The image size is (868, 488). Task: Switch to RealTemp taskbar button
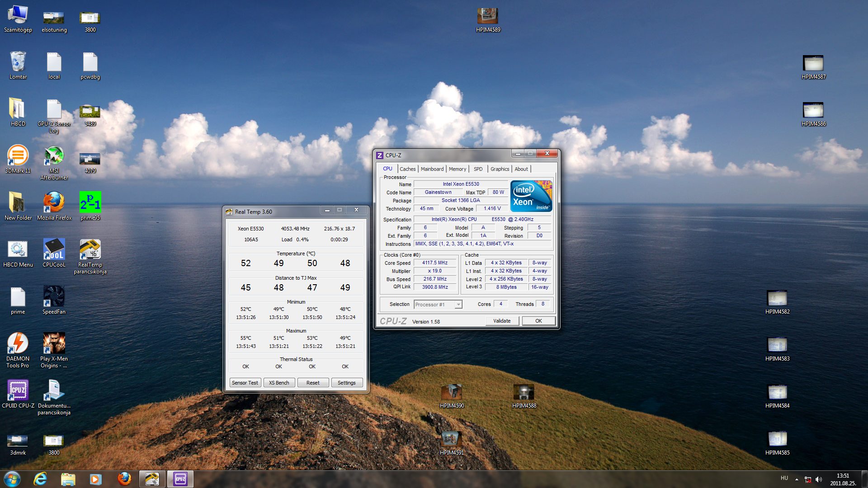click(152, 479)
